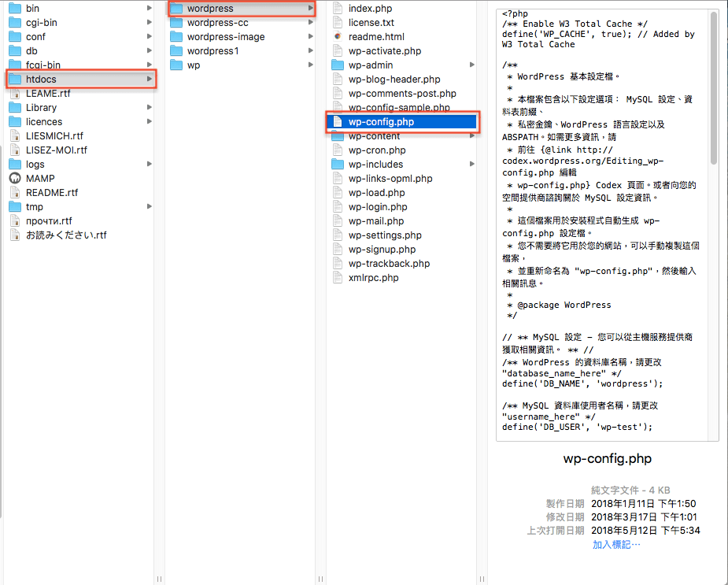The width and height of the screenshot is (728, 585).
Task: Click the wp-login.php file icon
Action: pyautogui.click(x=338, y=207)
